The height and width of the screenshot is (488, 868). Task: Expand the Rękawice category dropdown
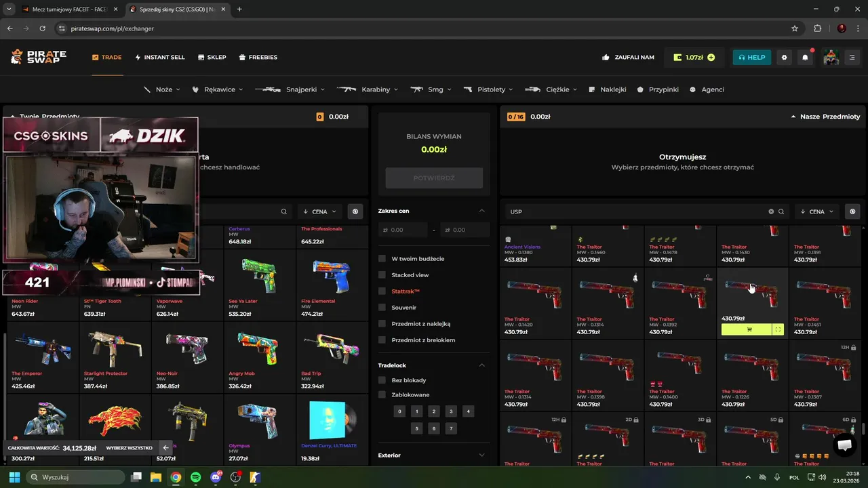click(218, 89)
